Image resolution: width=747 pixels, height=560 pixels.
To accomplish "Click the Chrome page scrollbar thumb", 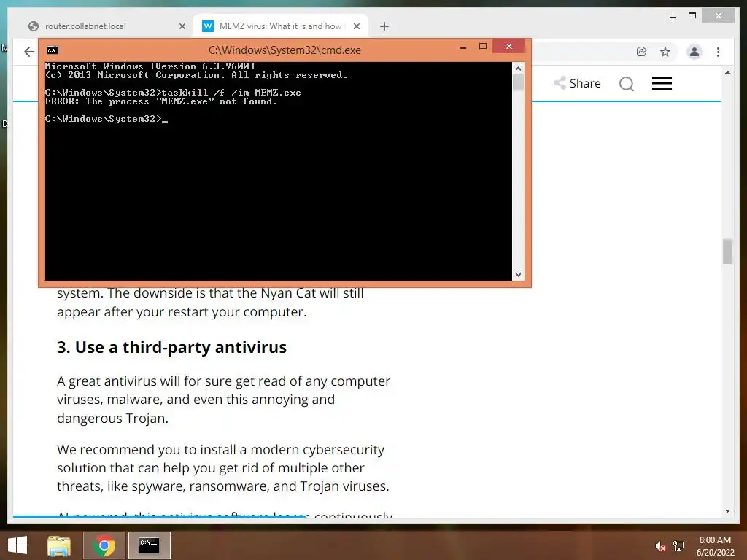I will coord(727,251).
